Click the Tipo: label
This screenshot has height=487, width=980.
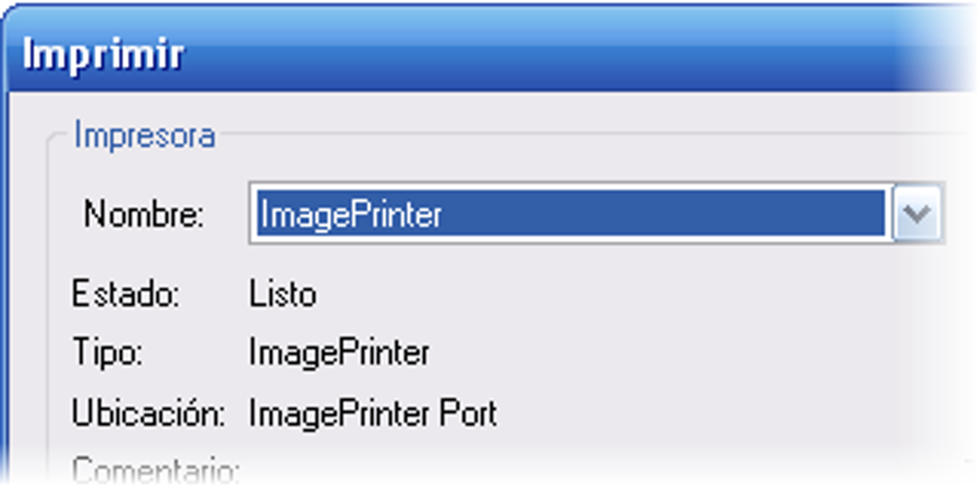tap(108, 353)
